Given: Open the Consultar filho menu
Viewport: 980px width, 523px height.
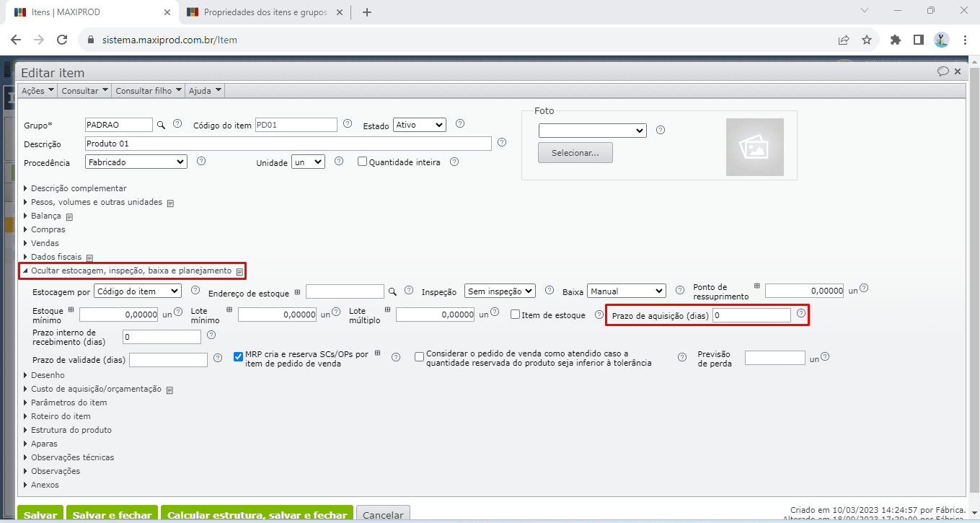Looking at the screenshot, I should 149,91.
